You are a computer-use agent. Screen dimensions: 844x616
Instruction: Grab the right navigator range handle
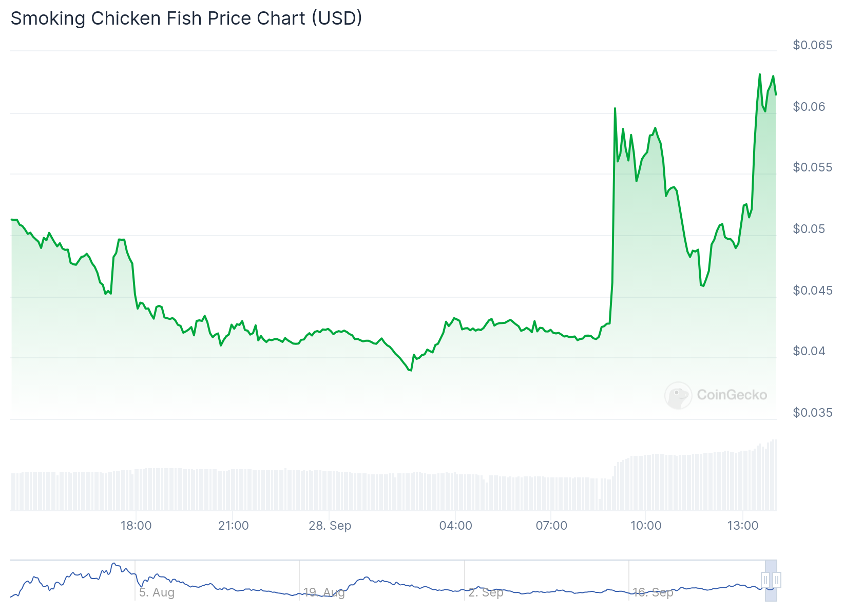tap(777, 580)
